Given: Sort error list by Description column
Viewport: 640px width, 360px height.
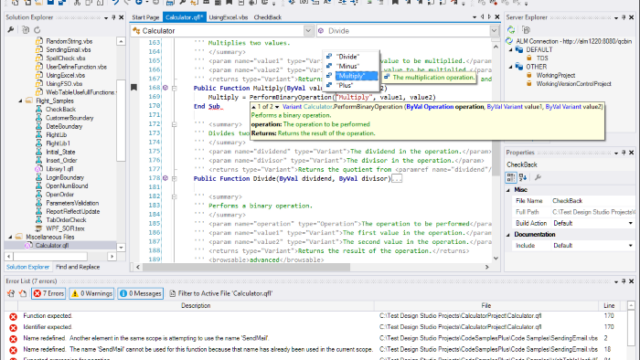Looking at the screenshot, I should (x=196, y=306).
